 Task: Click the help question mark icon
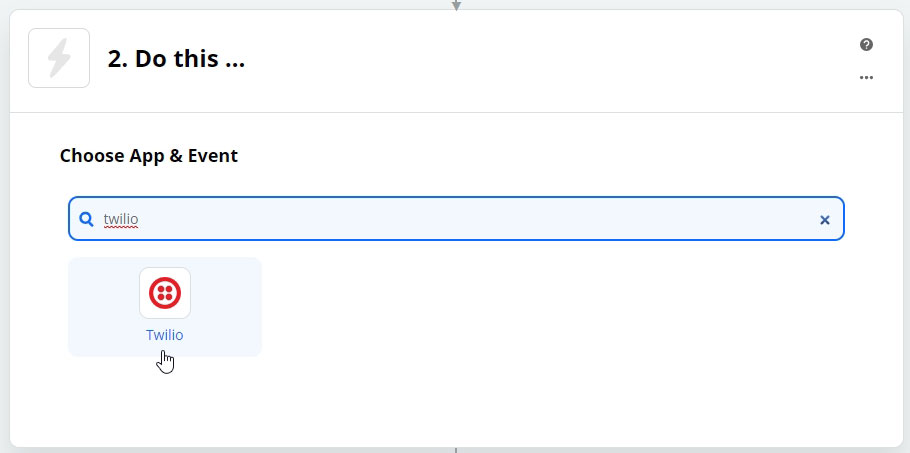pos(866,45)
